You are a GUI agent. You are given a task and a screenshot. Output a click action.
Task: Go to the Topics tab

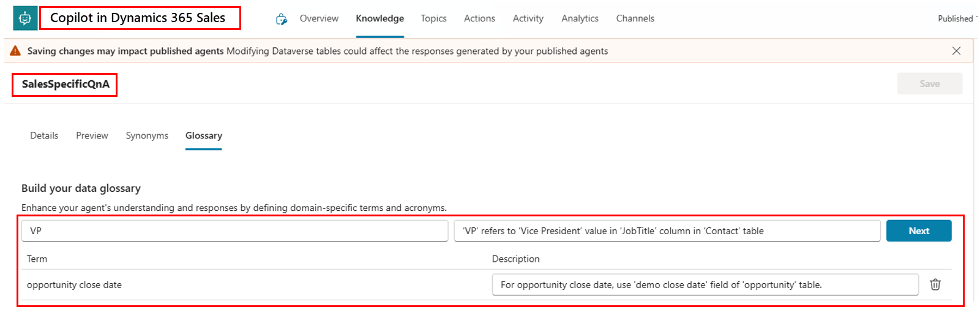[x=433, y=18]
